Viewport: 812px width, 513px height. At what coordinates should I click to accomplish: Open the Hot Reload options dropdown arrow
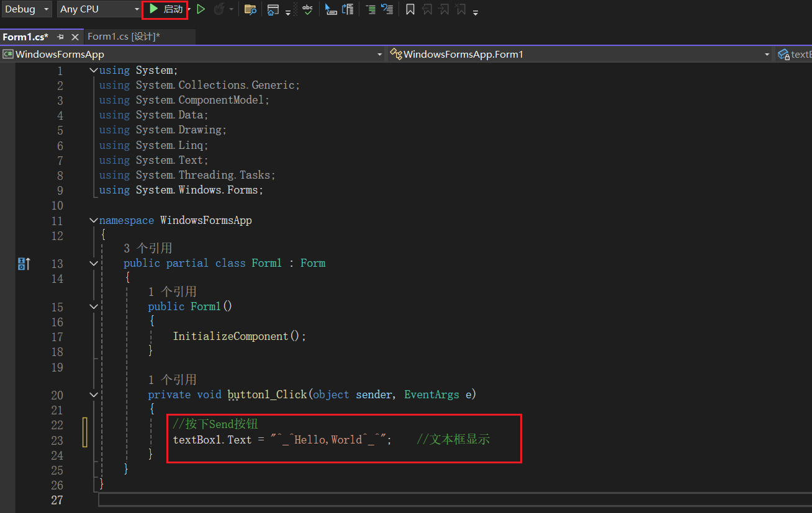[232, 9]
